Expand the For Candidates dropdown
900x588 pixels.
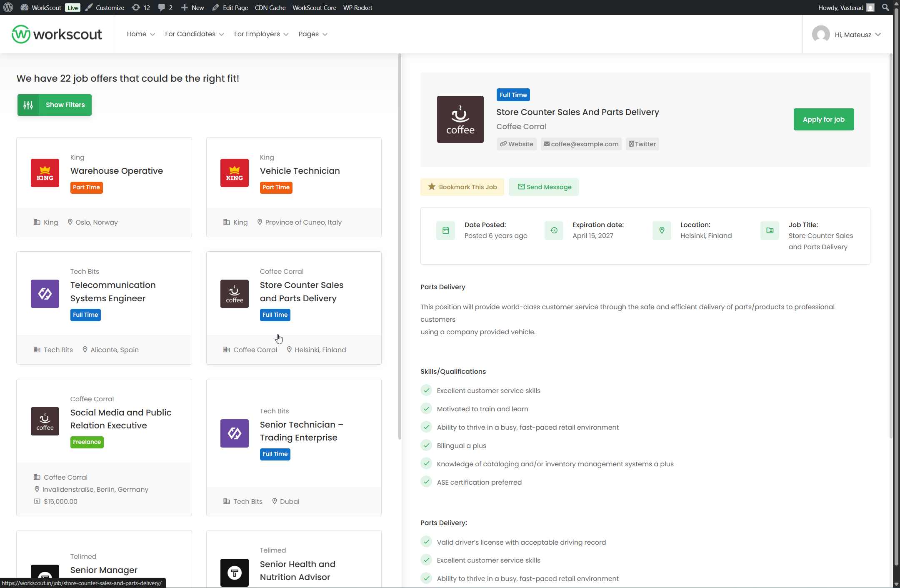pyautogui.click(x=194, y=34)
